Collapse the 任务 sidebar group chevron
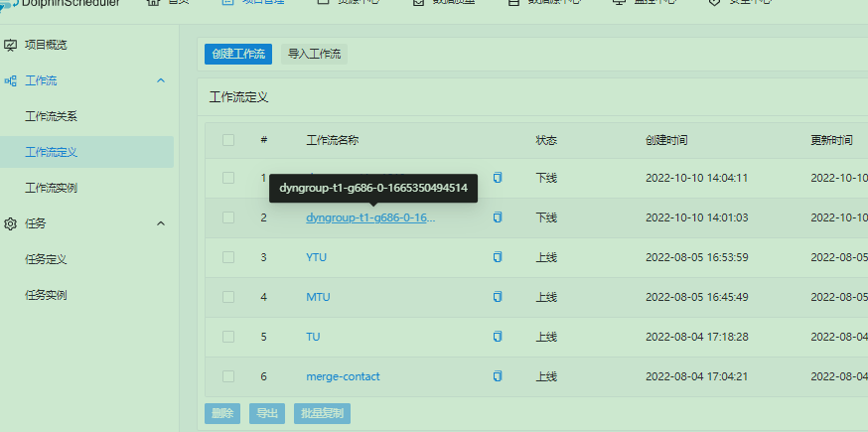The height and width of the screenshot is (432, 868). 161,223
